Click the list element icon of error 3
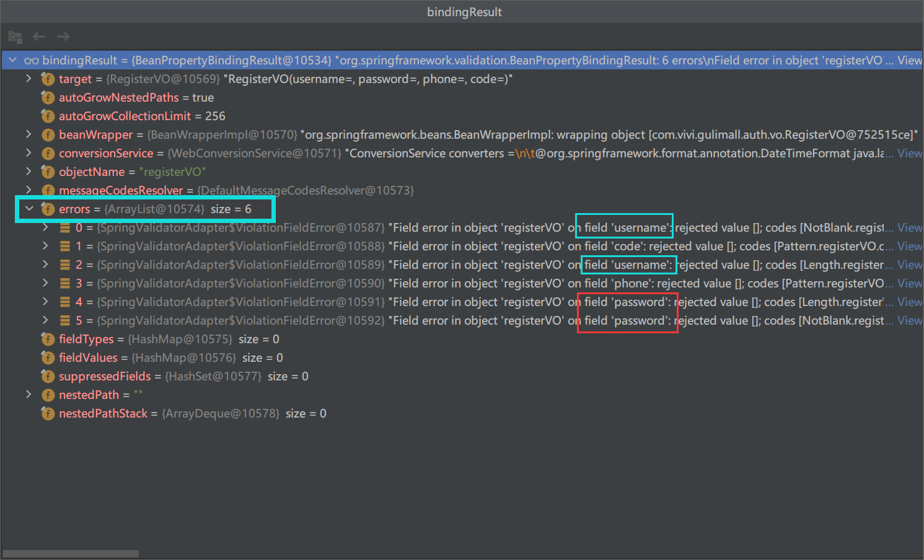Viewport: 924px width, 560px height. [64, 283]
